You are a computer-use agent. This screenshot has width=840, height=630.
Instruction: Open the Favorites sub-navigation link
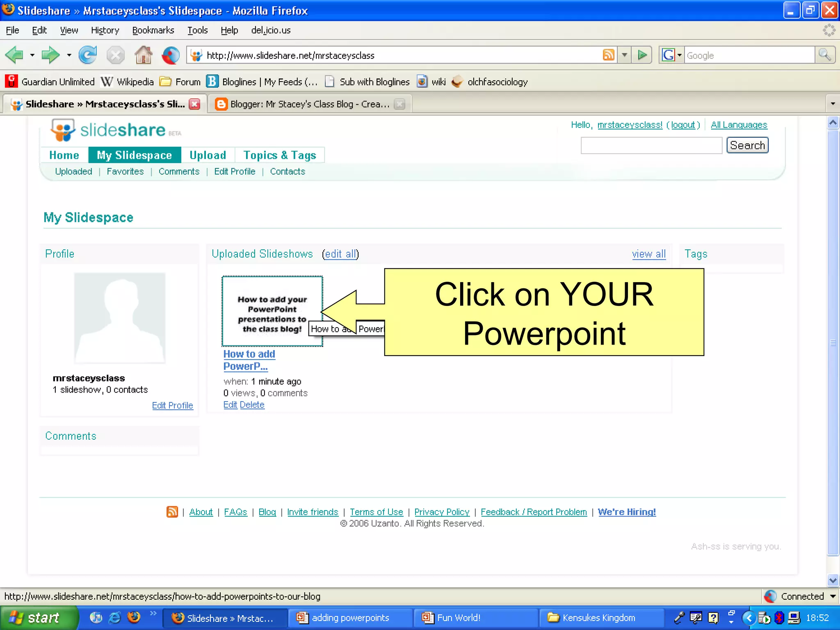pyautogui.click(x=125, y=171)
